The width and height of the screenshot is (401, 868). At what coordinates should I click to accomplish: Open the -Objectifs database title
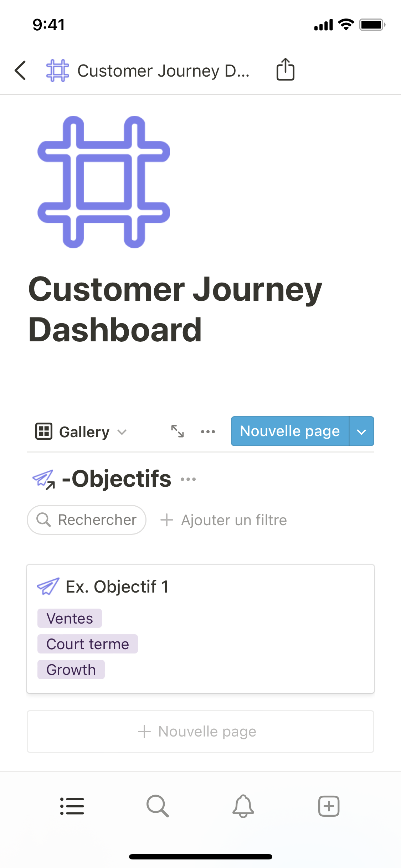[x=116, y=479]
